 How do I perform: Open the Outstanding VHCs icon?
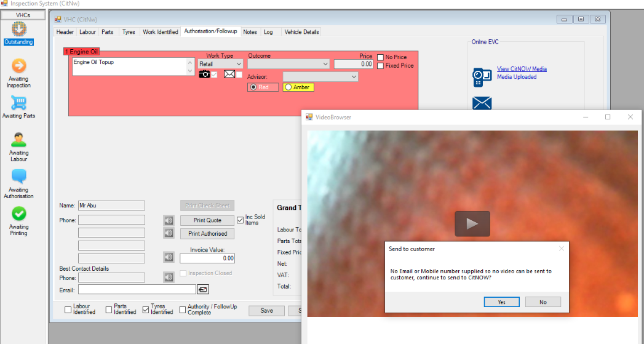19,30
